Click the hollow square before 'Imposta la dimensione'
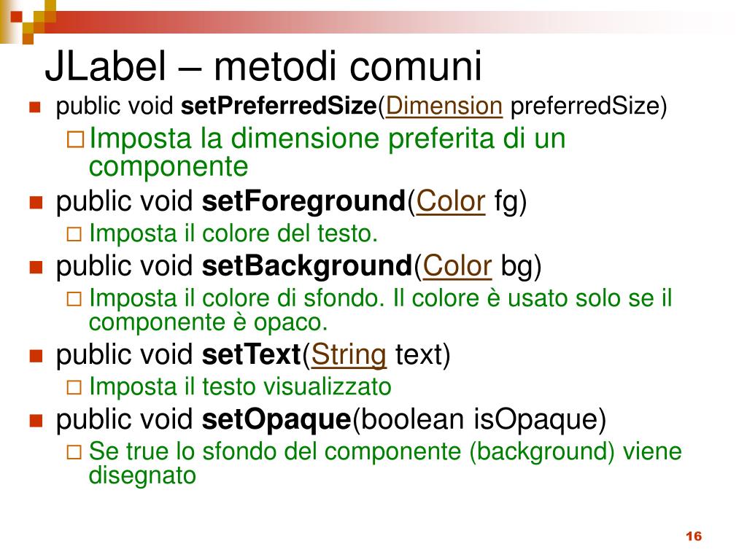Image resolution: width=747 pixels, height=560 pixels. point(75,139)
